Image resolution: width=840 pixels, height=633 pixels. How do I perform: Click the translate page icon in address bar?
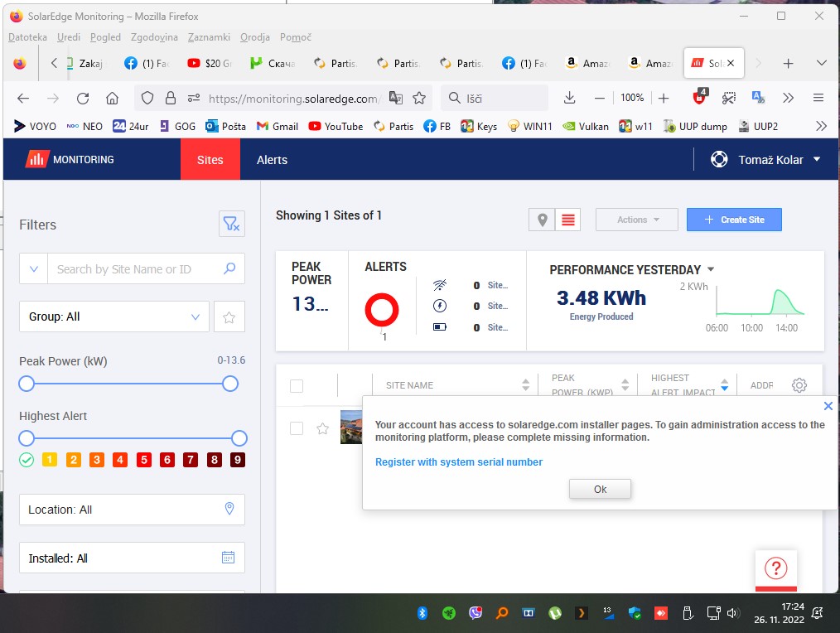pos(396,98)
